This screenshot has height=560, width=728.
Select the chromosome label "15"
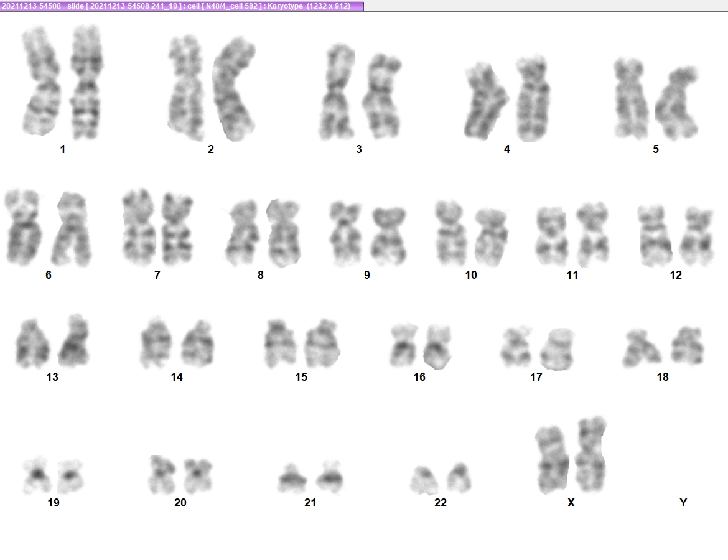pos(301,377)
